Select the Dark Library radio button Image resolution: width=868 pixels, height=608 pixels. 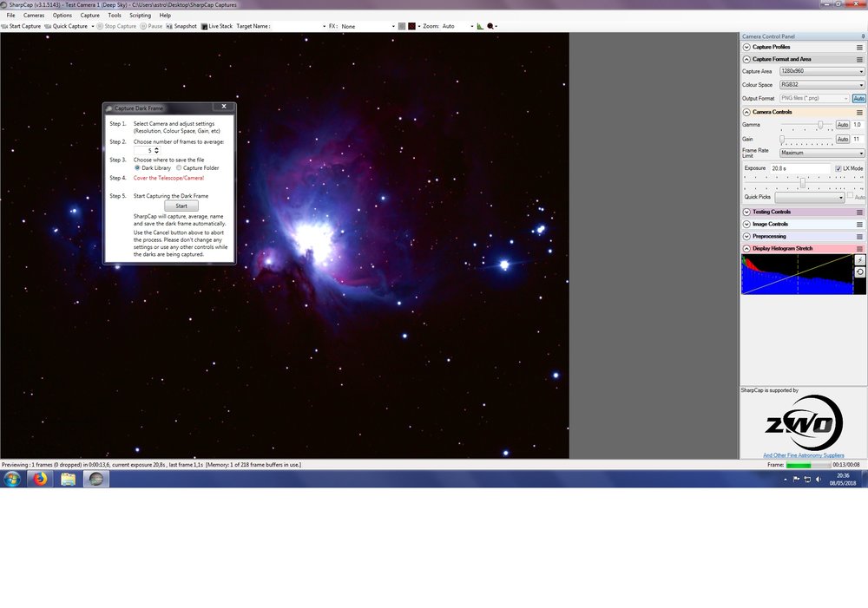pos(137,167)
